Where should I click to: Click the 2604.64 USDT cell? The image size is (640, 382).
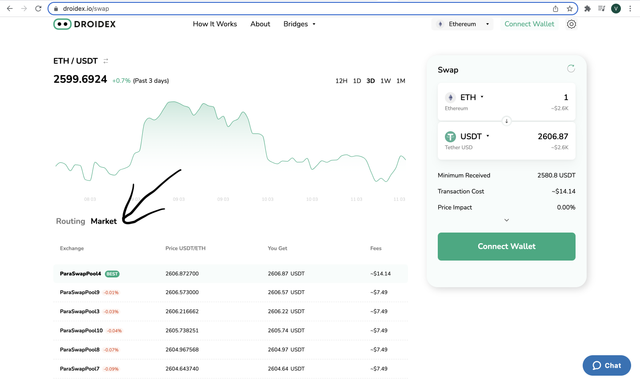tap(286, 369)
